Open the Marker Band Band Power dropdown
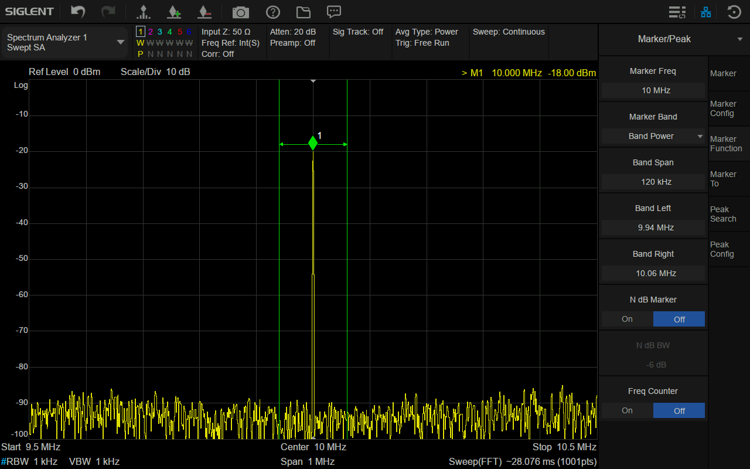This screenshot has width=750, height=469. click(x=653, y=136)
